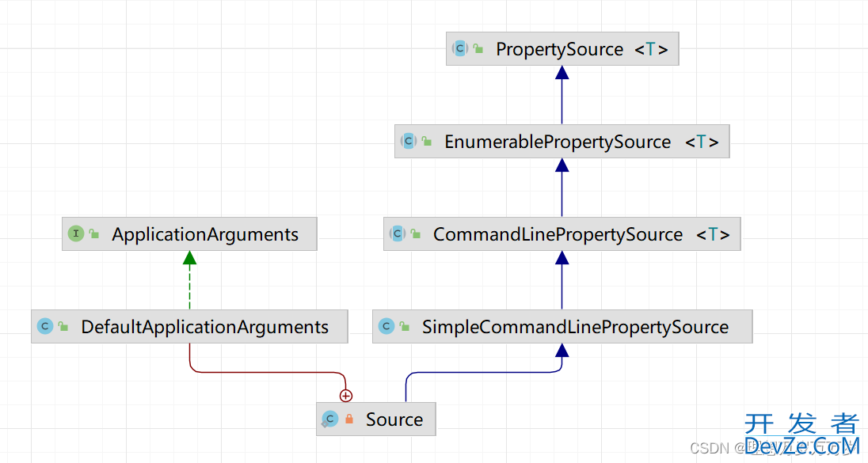Screen dimensions: 868x463
Task: Click the ApplicationArguments label text
Action: [x=205, y=234]
